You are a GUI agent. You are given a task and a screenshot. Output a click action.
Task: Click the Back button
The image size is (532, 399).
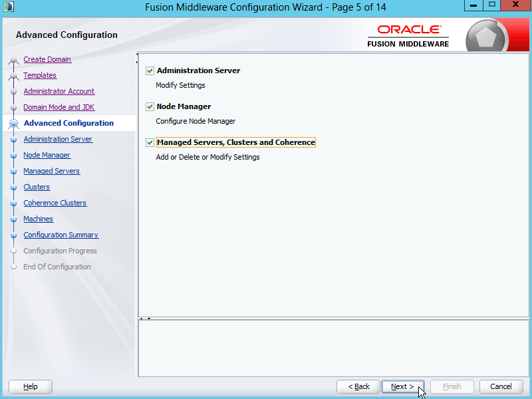[358, 386]
